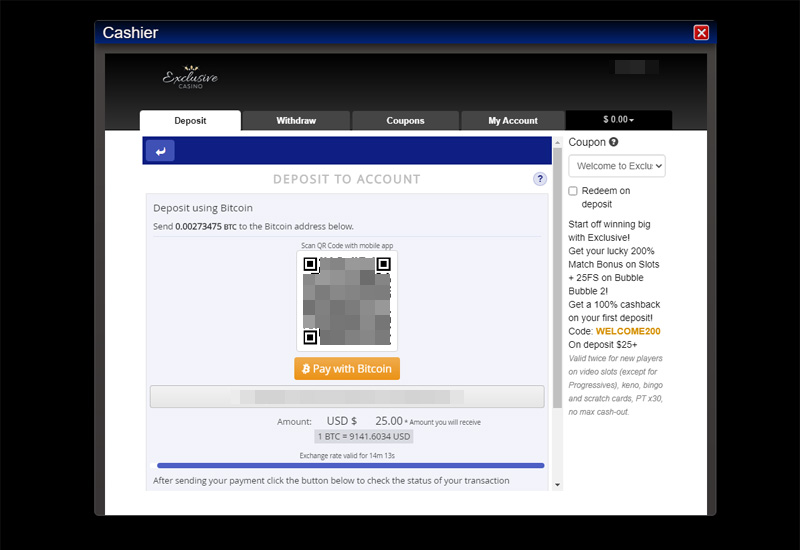Click the 0.00273475 BTC amount text

pyautogui.click(x=206, y=227)
